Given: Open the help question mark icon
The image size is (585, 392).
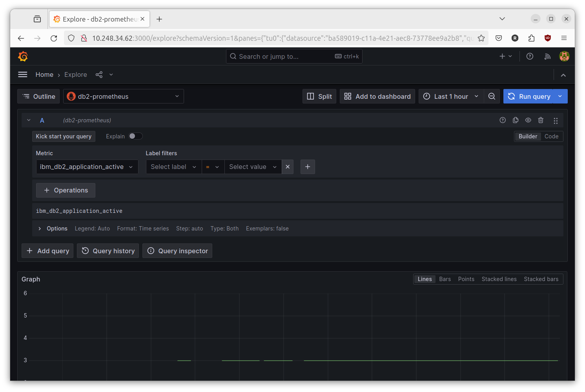Looking at the screenshot, I should pyautogui.click(x=530, y=56).
